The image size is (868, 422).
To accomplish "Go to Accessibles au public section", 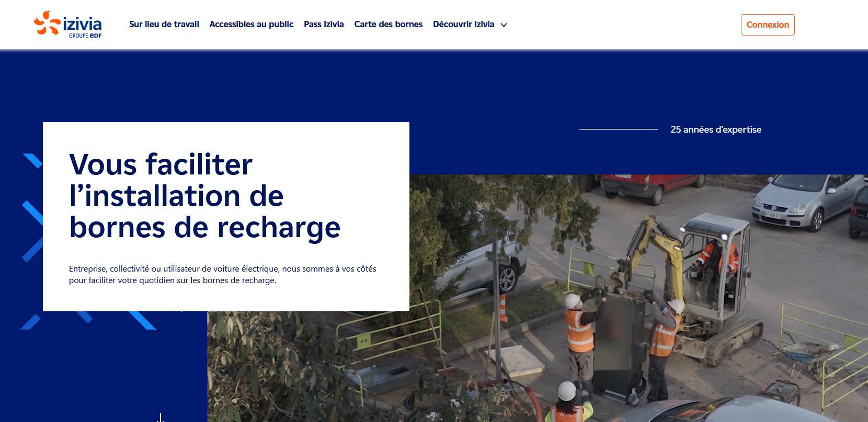I will 251,25.
